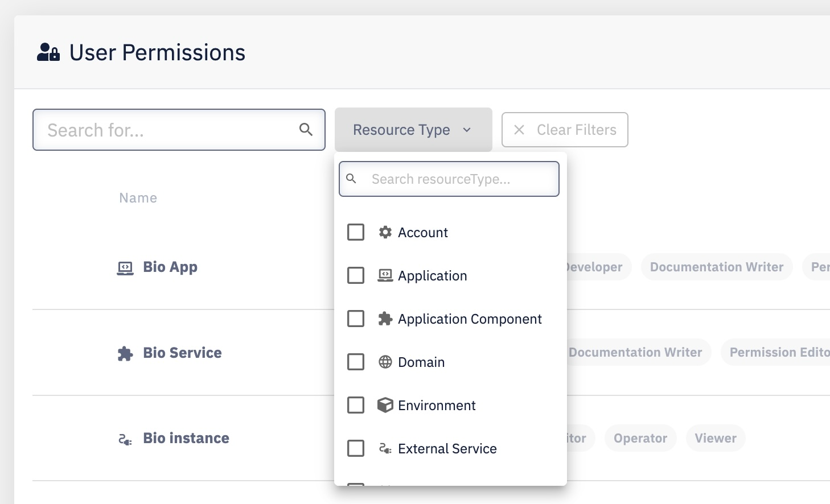Image resolution: width=830 pixels, height=504 pixels.
Task: Click the Bio Service puzzle icon
Action: 125,354
